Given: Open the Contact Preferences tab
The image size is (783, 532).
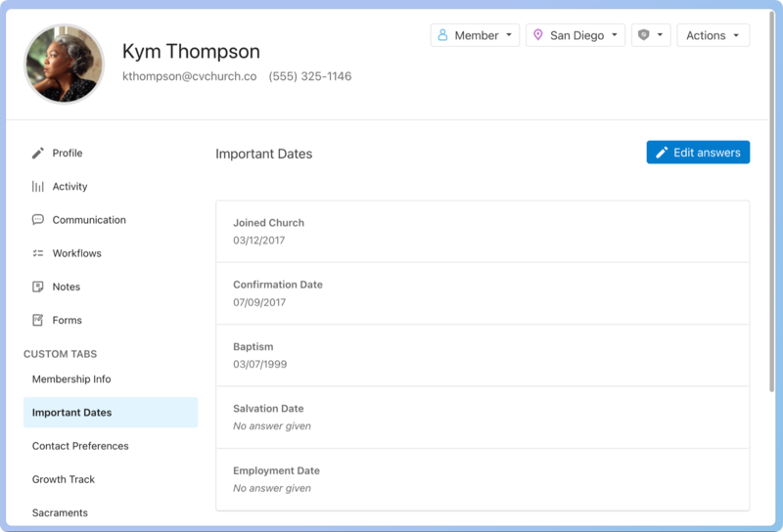Looking at the screenshot, I should (x=80, y=446).
